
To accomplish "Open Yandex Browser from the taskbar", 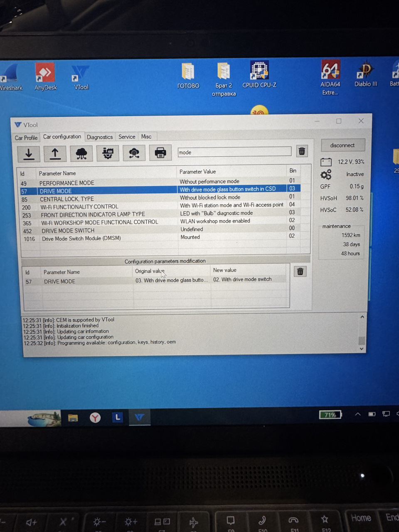I will (x=95, y=417).
